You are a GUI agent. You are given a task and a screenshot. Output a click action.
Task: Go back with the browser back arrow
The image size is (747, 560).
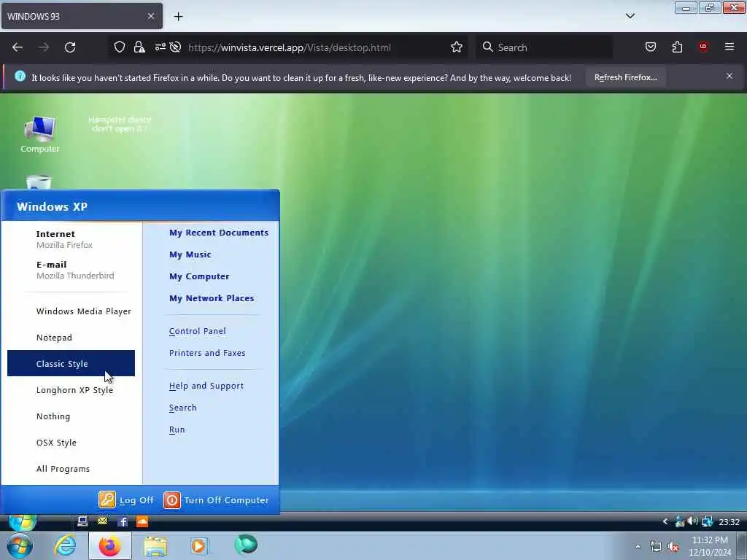(18, 47)
